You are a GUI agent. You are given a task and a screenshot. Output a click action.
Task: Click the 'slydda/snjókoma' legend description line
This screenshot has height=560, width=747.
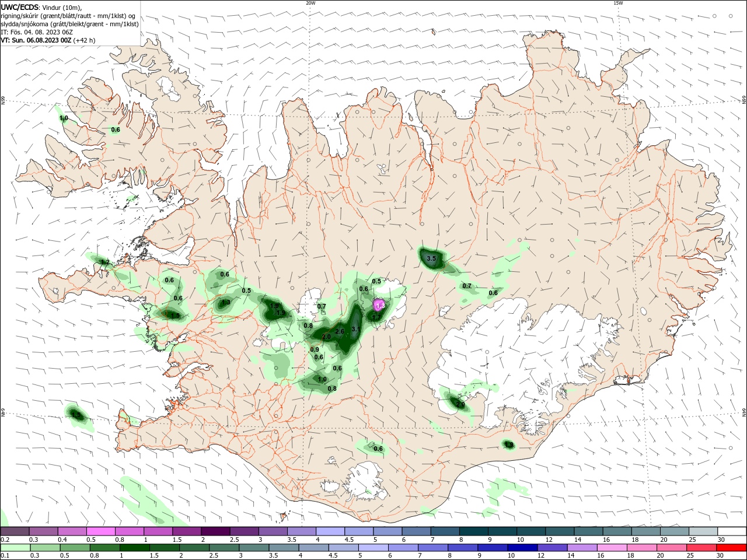pos(69,24)
